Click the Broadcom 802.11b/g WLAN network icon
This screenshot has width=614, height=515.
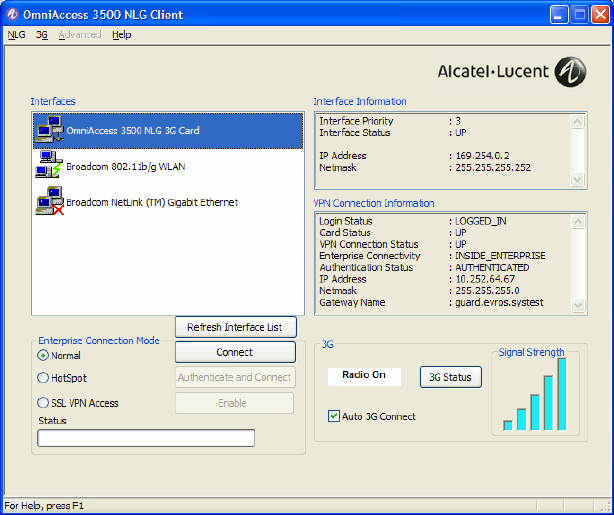point(49,165)
